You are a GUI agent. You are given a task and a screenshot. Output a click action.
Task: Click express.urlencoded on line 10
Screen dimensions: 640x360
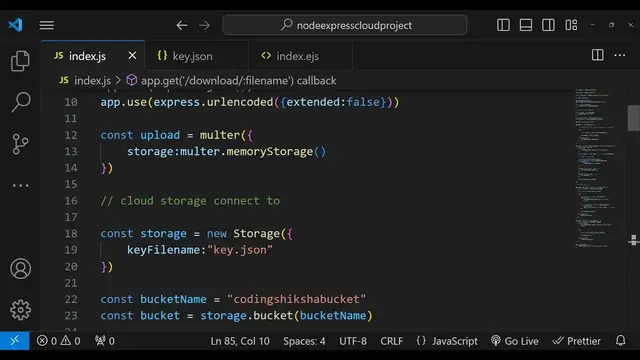click(x=213, y=102)
